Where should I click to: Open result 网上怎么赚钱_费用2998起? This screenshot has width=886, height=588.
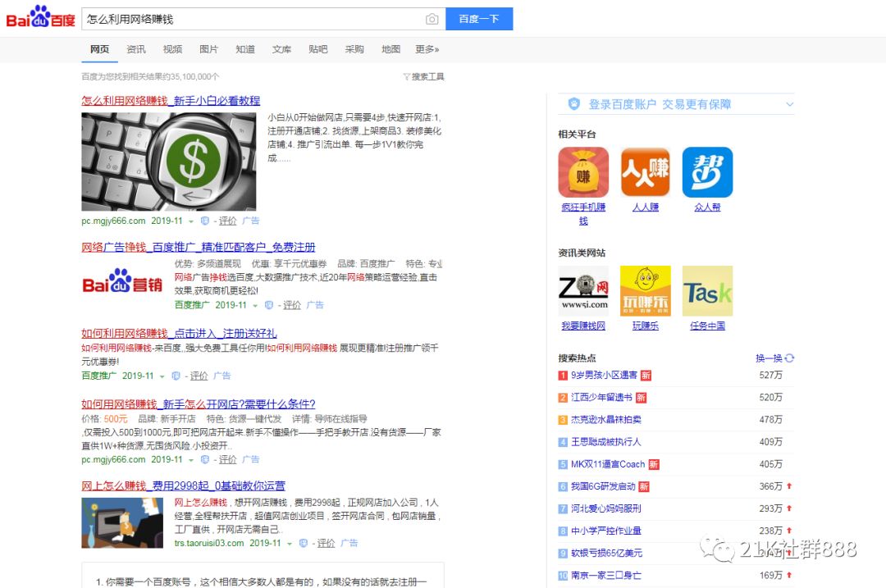(183, 485)
